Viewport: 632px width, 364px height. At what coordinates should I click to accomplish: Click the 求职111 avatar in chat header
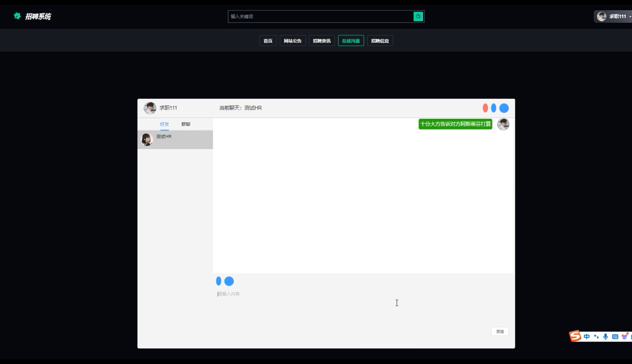coord(150,108)
